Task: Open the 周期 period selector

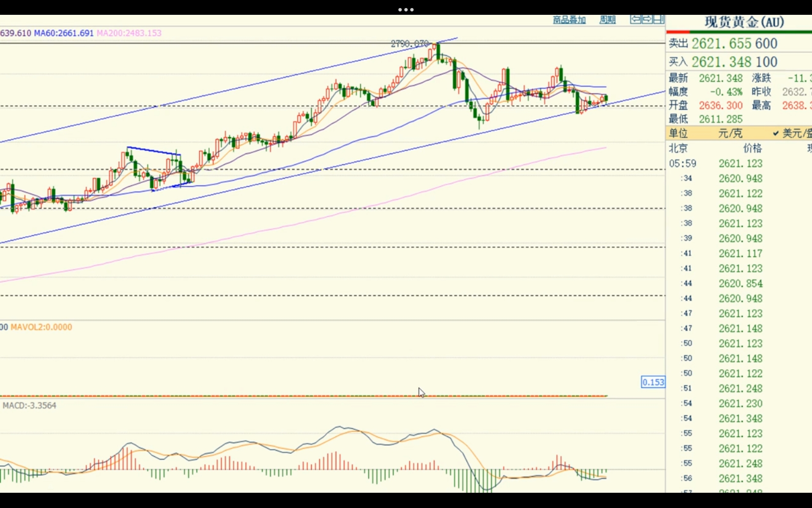Action: 607,20
